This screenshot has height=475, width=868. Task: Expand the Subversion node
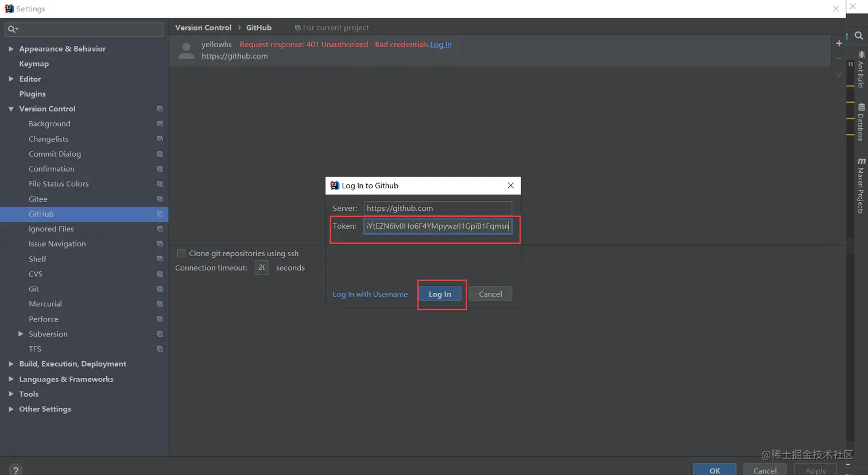[x=21, y=334]
